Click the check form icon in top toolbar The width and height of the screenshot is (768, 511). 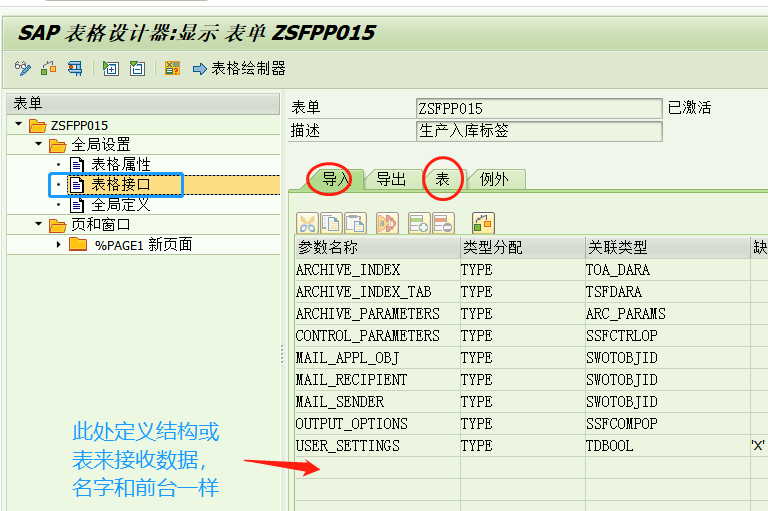coord(48,68)
